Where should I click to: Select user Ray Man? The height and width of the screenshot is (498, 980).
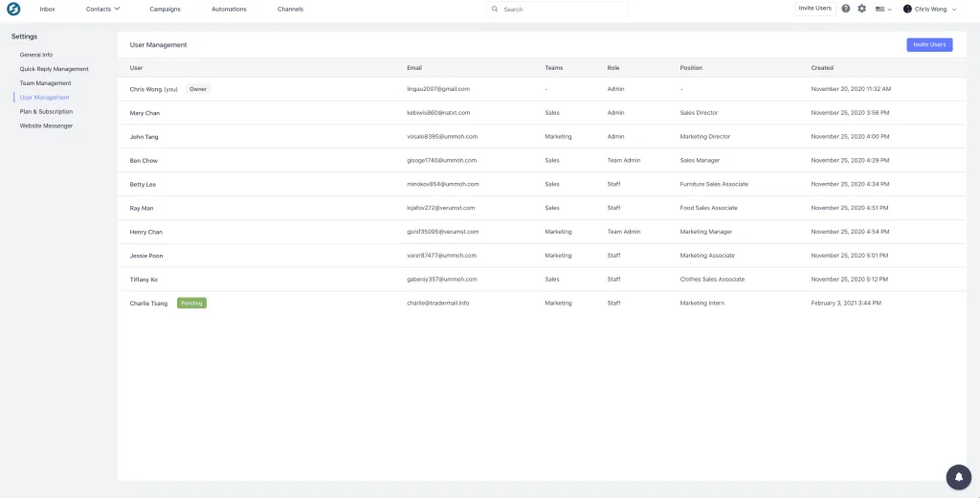[x=142, y=209]
